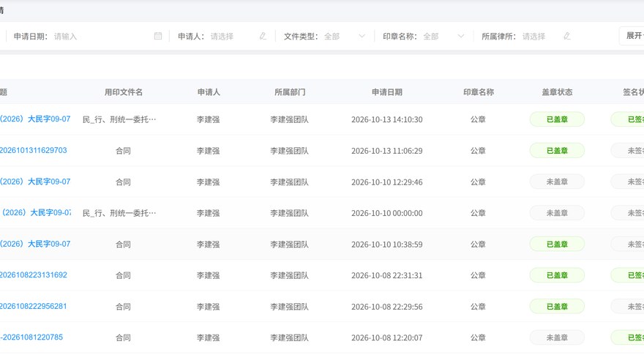Click 已盖章 badge in the 2026-10-08 22:31:31 row
644x358 pixels.
click(557, 275)
